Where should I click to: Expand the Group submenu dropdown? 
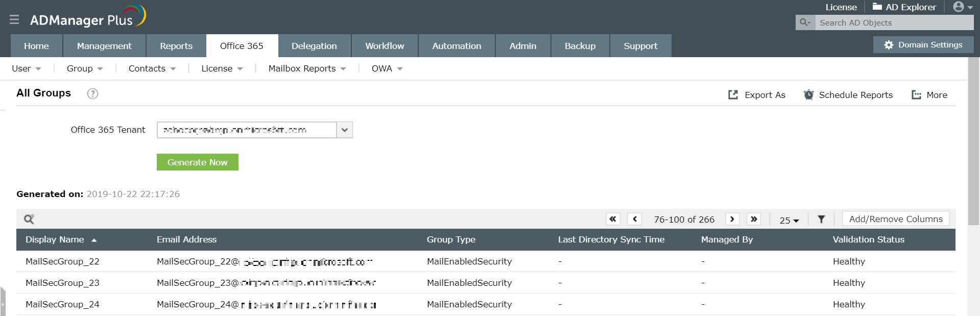coord(85,68)
